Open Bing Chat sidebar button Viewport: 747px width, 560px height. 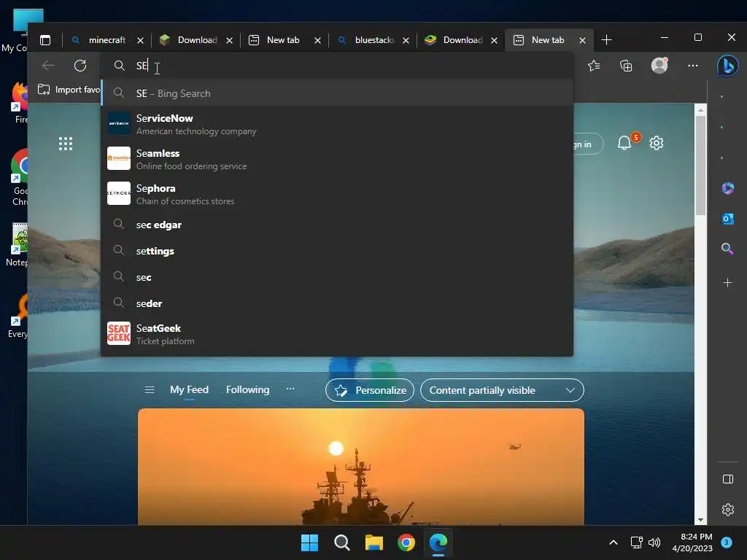pos(727,66)
